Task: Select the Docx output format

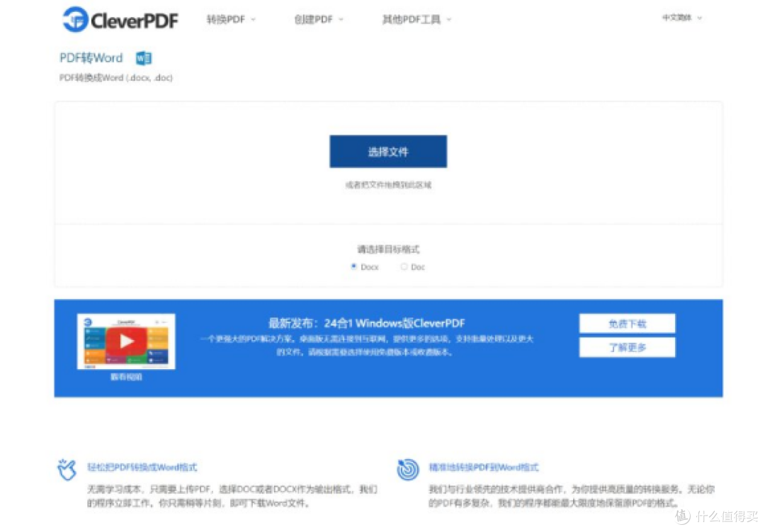Action: click(354, 266)
